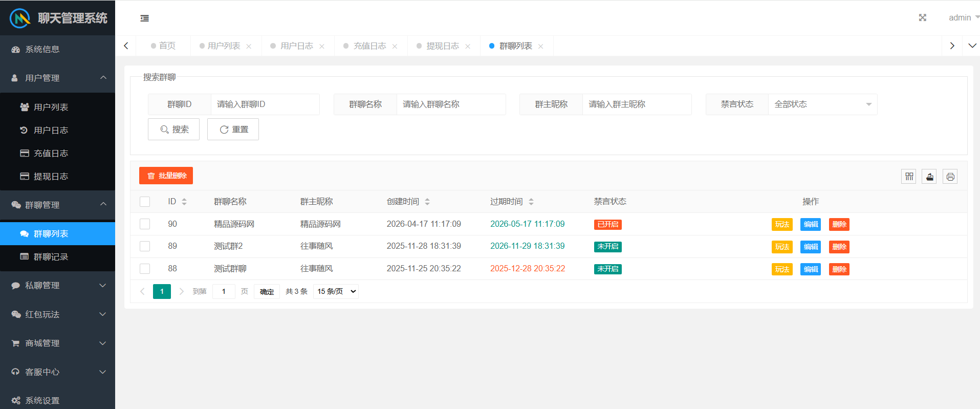Collapse the sidebar using the menu toggle icon
The image size is (980, 409).
[x=145, y=18]
